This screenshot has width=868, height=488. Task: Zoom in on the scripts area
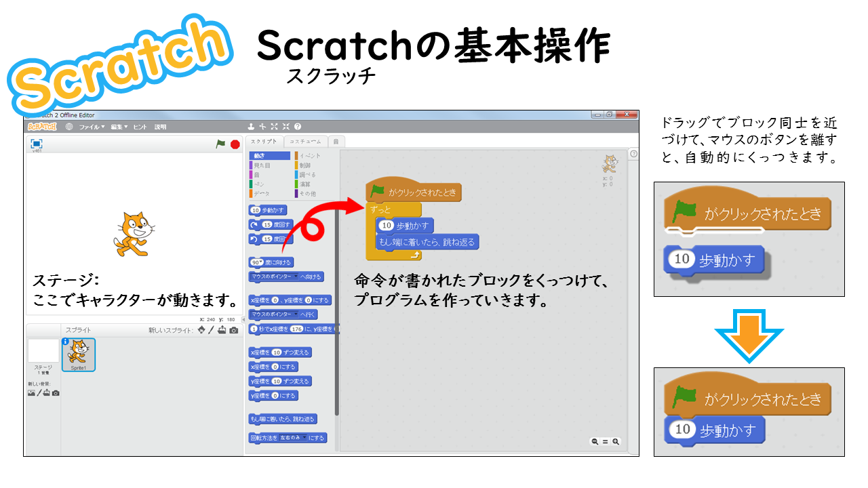tap(616, 442)
